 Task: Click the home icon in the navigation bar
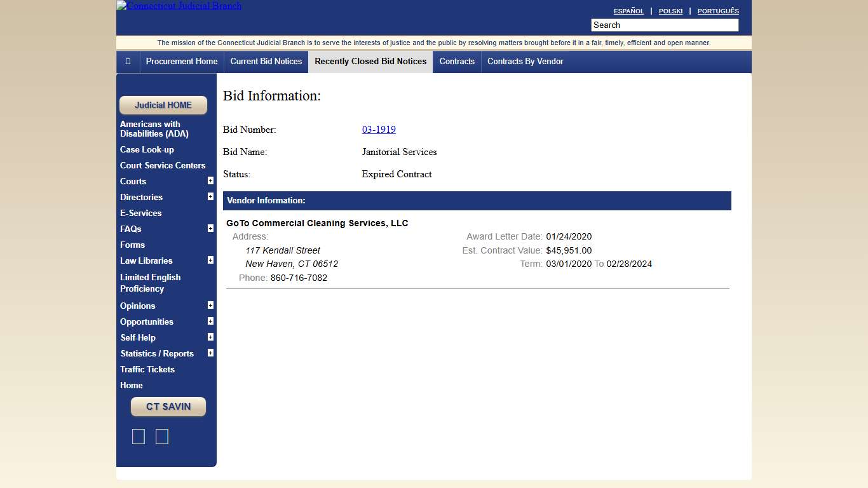[128, 62]
